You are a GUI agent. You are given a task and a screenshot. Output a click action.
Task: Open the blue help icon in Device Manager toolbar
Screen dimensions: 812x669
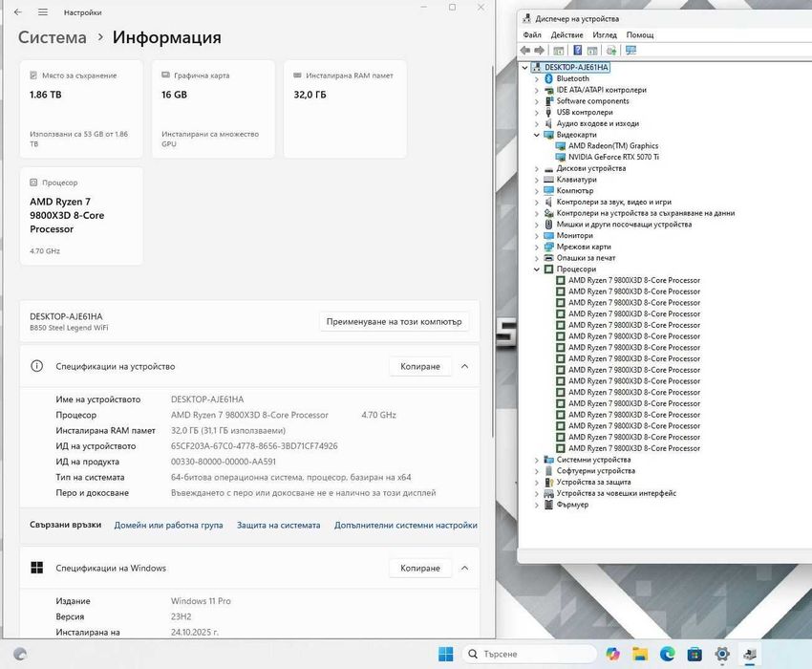[577, 51]
